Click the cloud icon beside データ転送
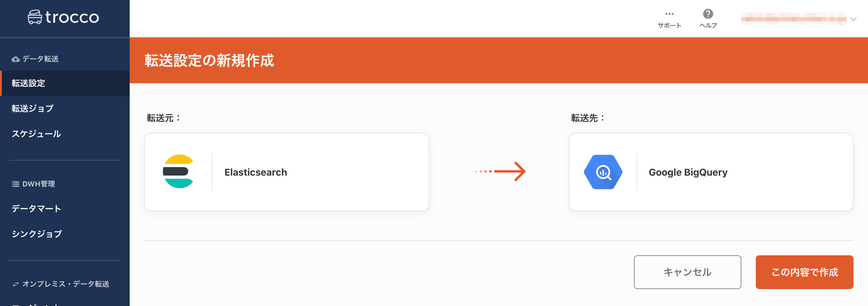Screen dimensions: 868x306 pyautogui.click(x=15, y=59)
